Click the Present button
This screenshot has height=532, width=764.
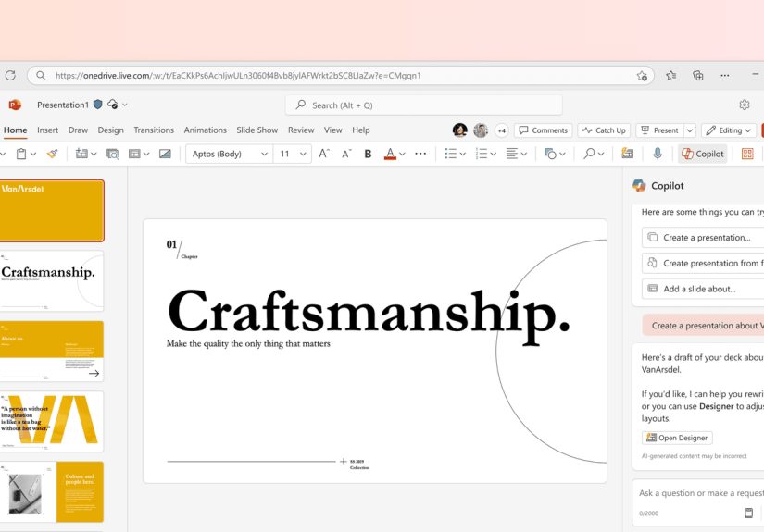[659, 130]
